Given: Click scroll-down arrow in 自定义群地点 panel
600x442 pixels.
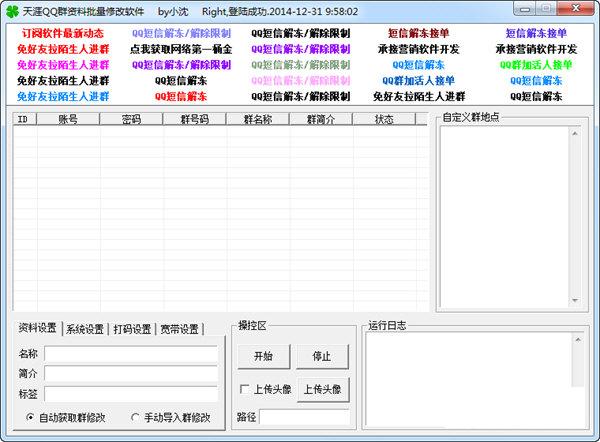Looking at the screenshot, I should 578,301.
